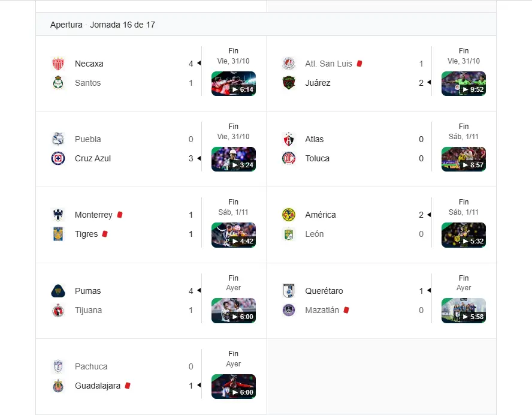Image resolution: width=532 pixels, height=415 pixels.
Task: Play the Pachuca vs Guadalajara highlights video
Action: pos(234,386)
